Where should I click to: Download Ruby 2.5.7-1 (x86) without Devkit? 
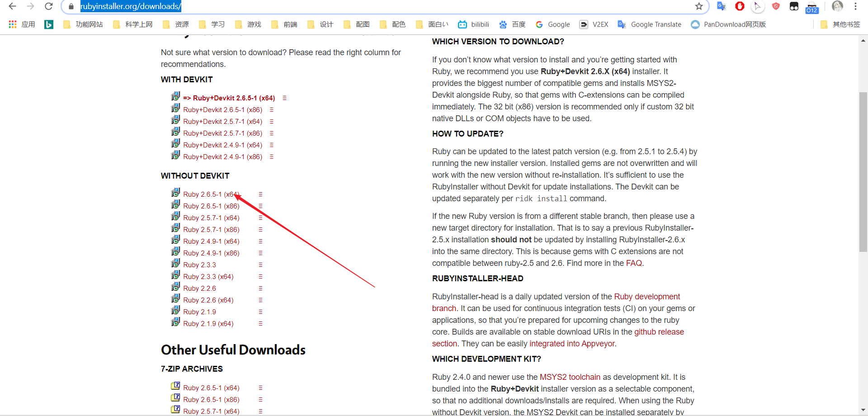[x=211, y=230]
